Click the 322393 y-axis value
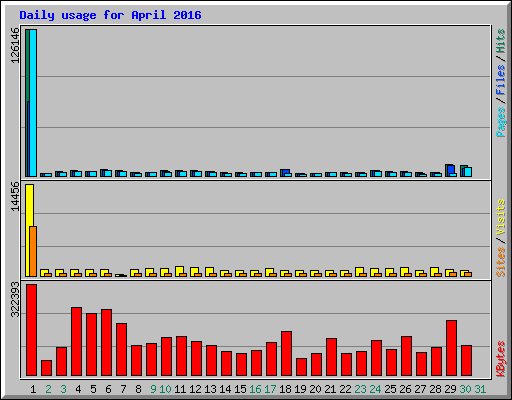Image resolution: width=512 pixels, height=400 pixels. [15, 300]
